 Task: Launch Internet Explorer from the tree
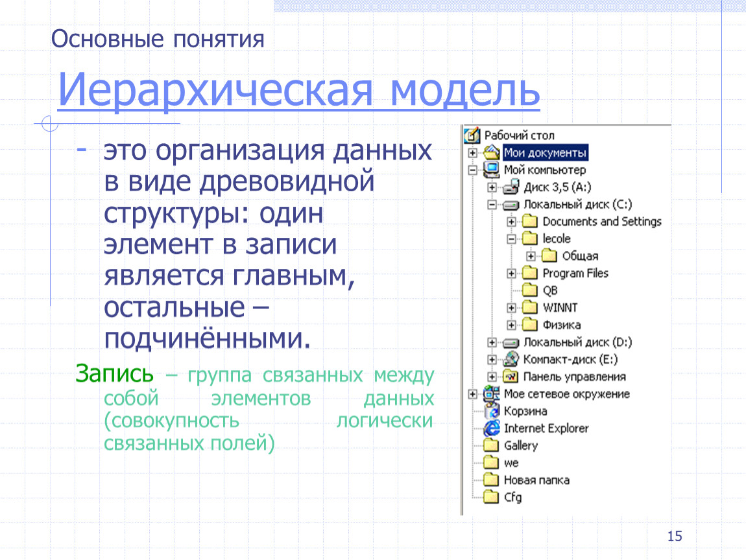(492, 428)
